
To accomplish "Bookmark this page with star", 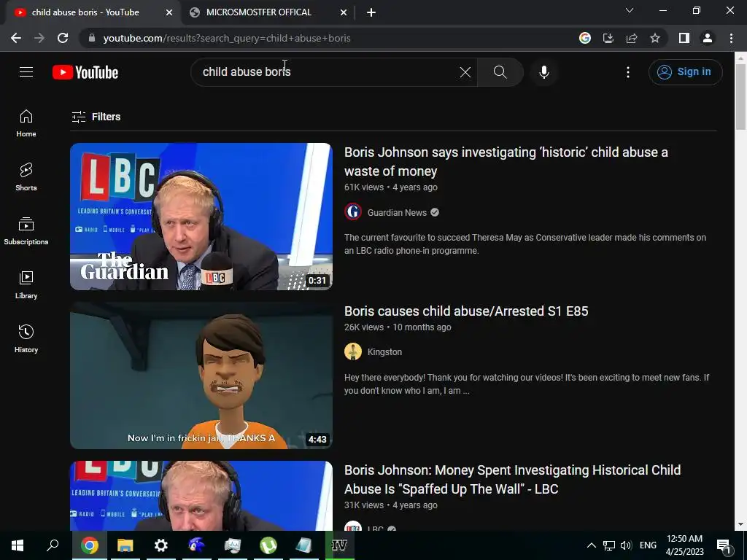I will point(655,38).
